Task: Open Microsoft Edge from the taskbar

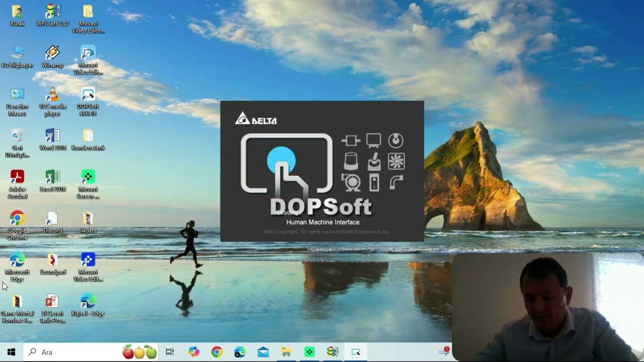Action: (x=240, y=352)
